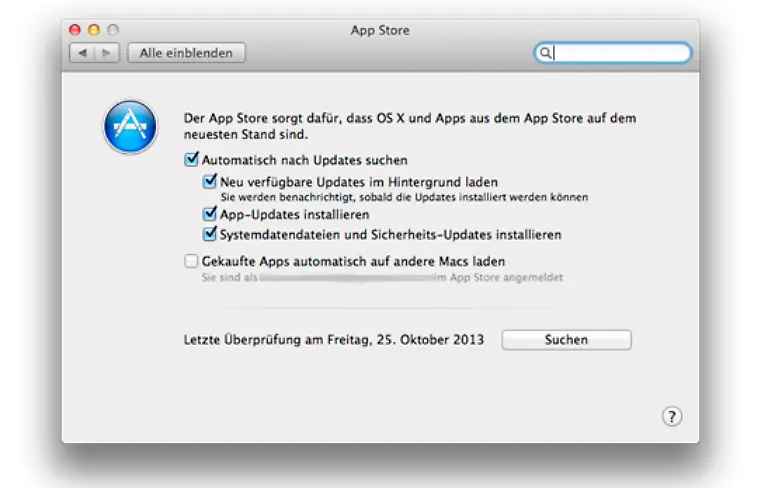
Task: Click the Alle einblenden button
Action: (186, 53)
